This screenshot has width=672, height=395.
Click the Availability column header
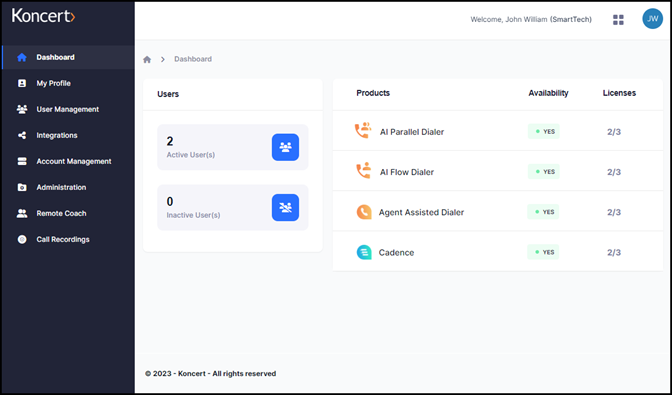tap(548, 93)
